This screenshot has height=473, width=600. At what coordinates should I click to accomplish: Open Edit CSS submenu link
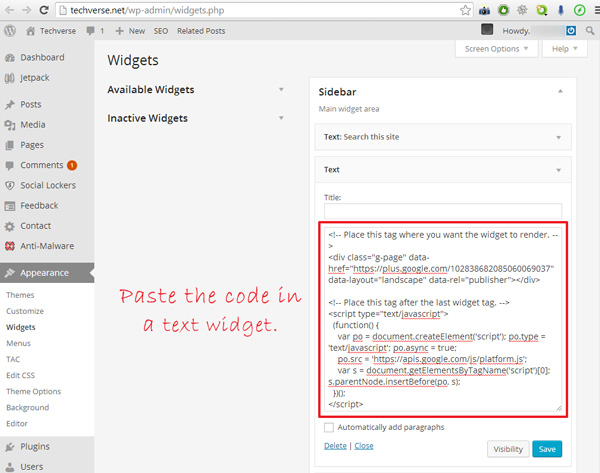(x=20, y=375)
